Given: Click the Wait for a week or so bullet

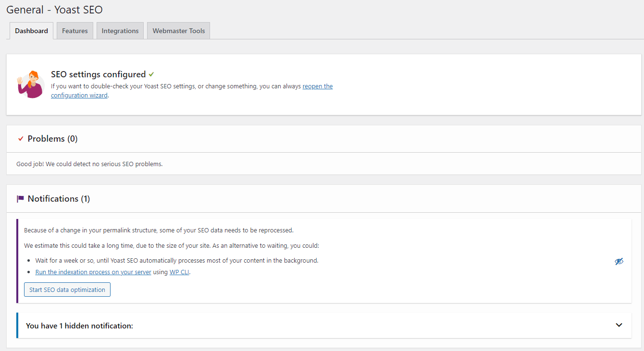Looking at the screenshot, I should point(177,261).
